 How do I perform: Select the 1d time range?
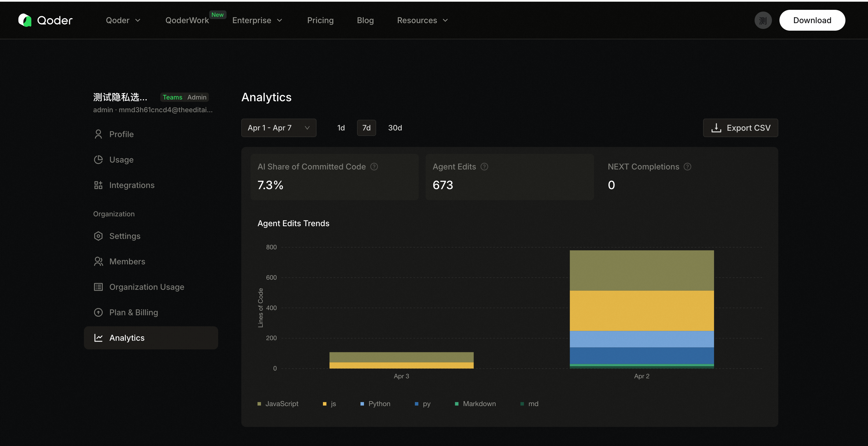pos(341,128)
